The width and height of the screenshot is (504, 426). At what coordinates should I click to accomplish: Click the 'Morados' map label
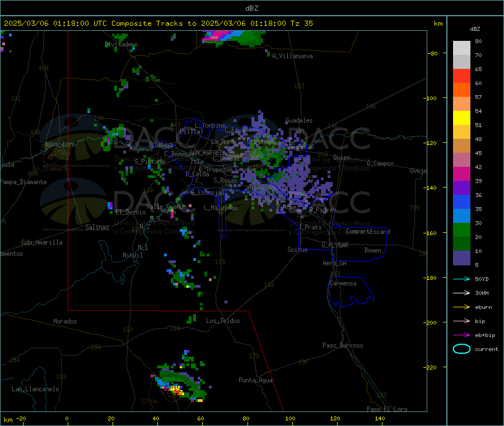point(66,321)
